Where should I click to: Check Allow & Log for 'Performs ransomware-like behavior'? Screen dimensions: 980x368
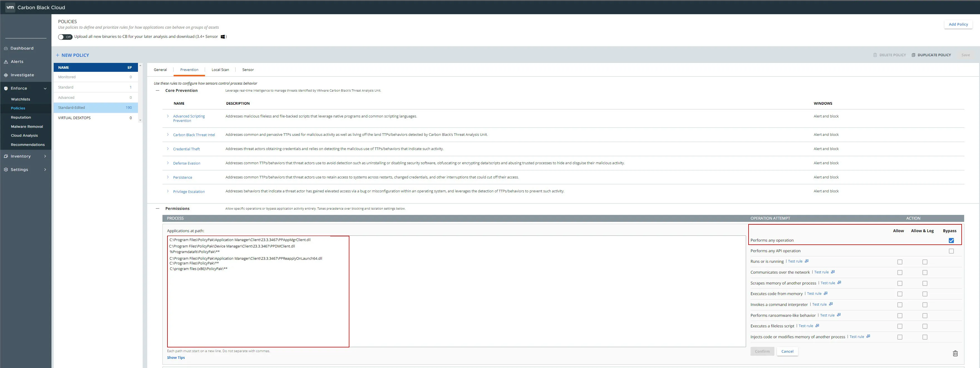click(925, 315)
